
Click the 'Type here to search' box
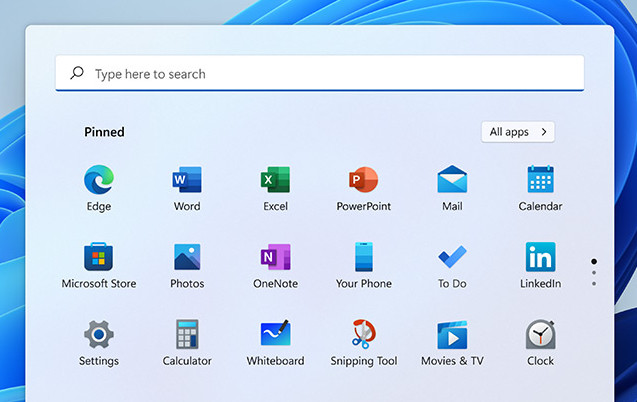[320, 73]
